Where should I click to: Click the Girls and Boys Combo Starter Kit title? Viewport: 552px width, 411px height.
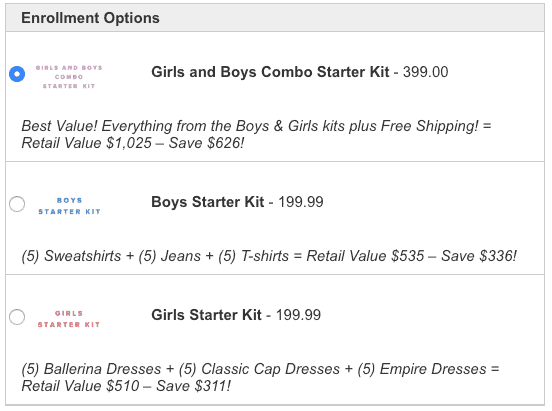point(270,72)
